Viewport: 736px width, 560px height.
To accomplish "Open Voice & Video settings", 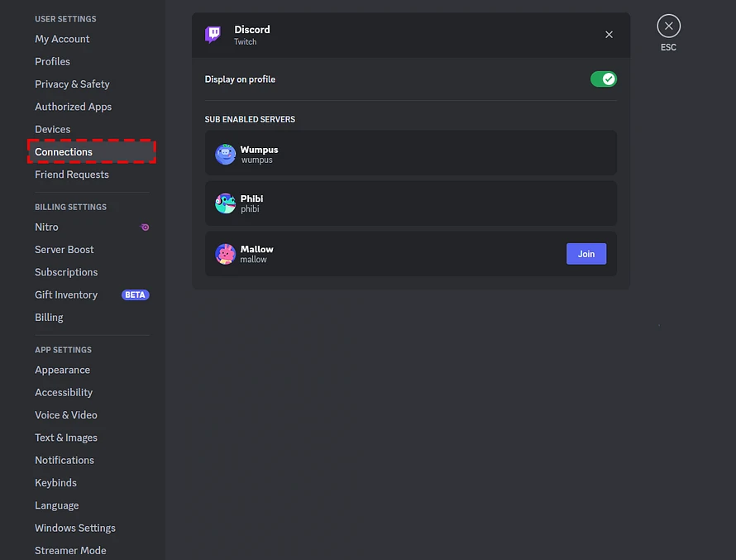I will (65, 415).
